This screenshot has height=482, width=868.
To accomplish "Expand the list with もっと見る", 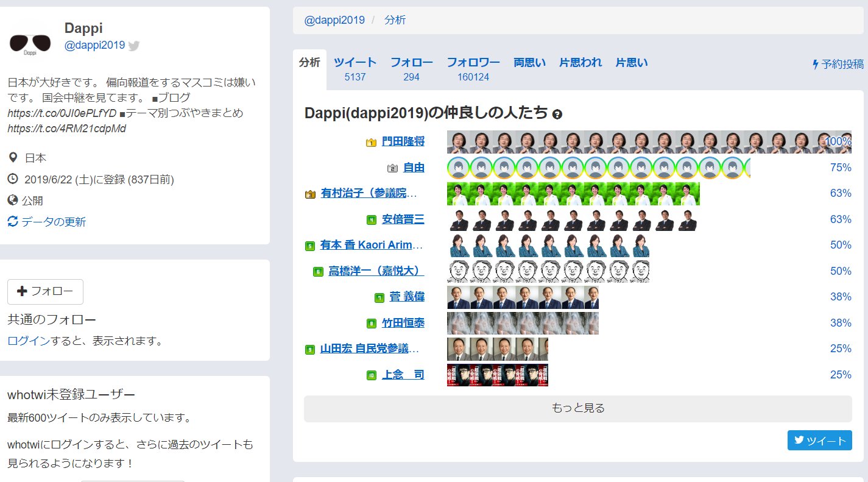I will pyautogui.click(x=577, y=408).
